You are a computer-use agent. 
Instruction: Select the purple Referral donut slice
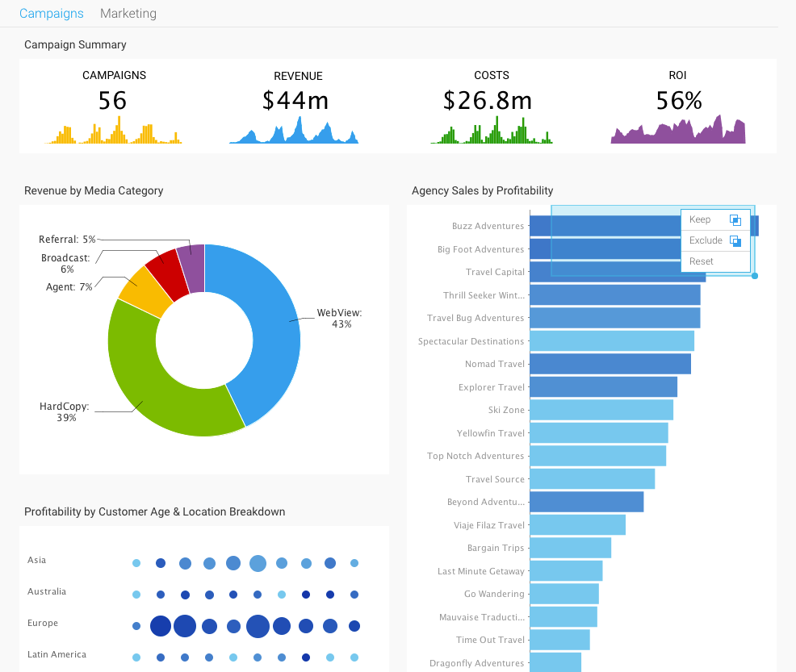pos(192,258)
